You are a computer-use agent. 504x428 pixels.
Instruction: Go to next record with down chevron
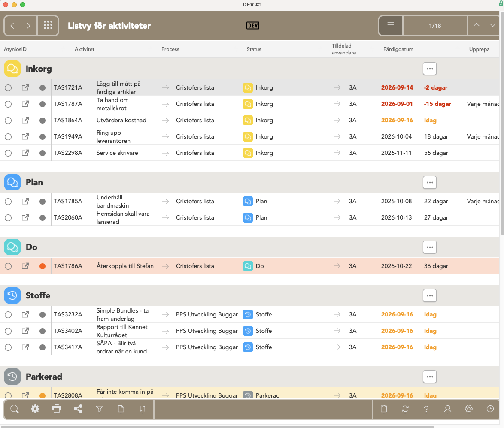[492, 25]
